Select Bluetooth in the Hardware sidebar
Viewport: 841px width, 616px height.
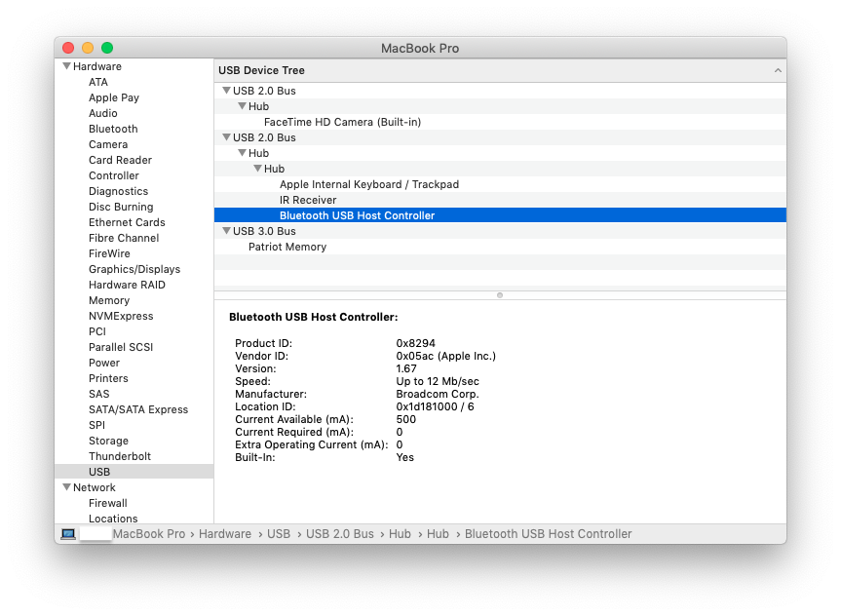point(113,129)
